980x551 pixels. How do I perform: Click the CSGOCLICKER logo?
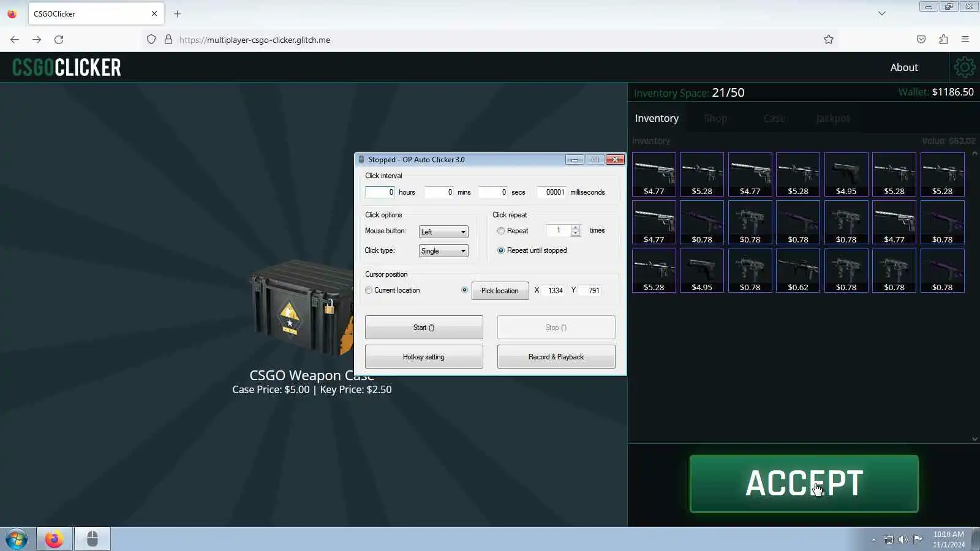coord(67,67)
